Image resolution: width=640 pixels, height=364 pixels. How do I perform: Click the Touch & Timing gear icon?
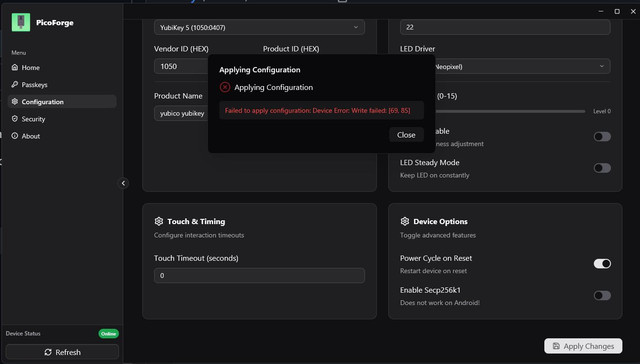[159, 221]
